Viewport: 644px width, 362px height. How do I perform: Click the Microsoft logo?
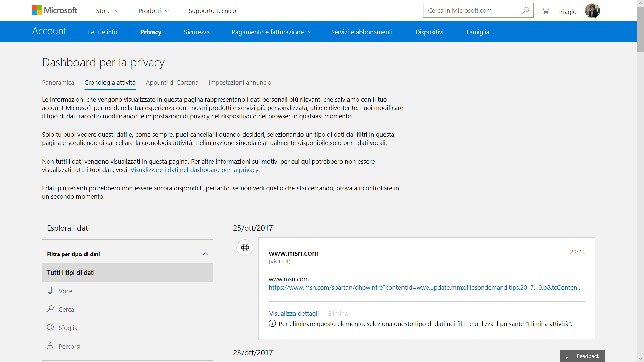tap(54, 10)
